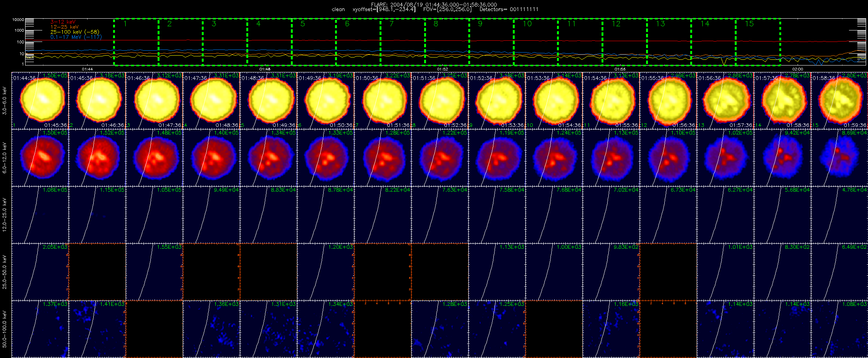868x358 pixels.
Task: Click the 12.0-25.0 keV row label
Action: pos(5,215)
